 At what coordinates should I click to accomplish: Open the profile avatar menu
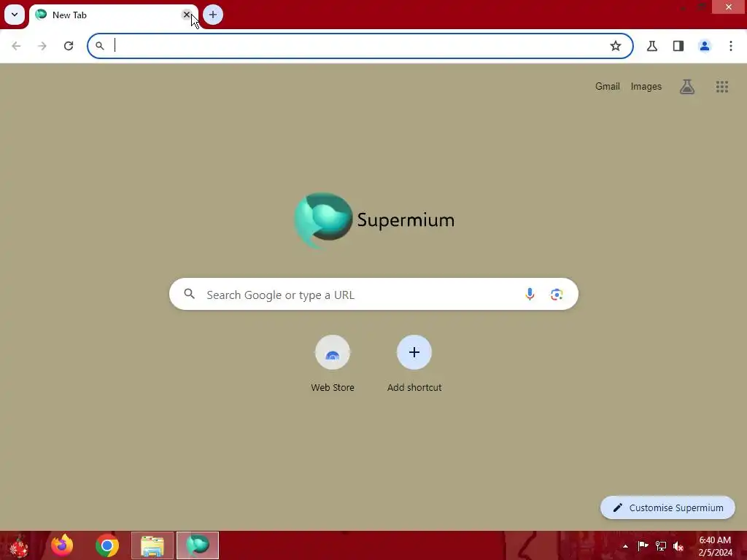pos(705,46)
